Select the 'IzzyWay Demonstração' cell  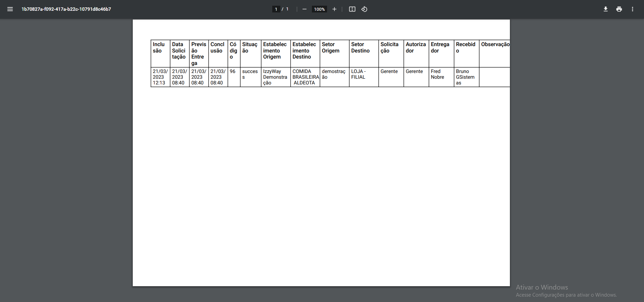coord(276,77)
